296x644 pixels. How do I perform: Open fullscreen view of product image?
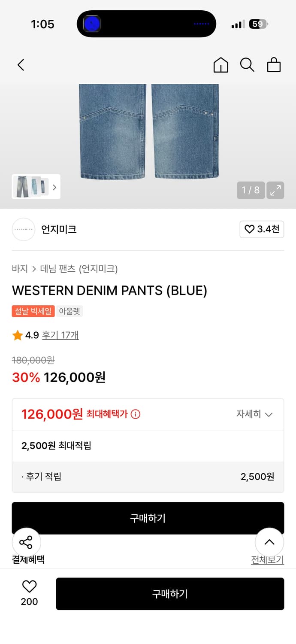click(x=275, y=190)
